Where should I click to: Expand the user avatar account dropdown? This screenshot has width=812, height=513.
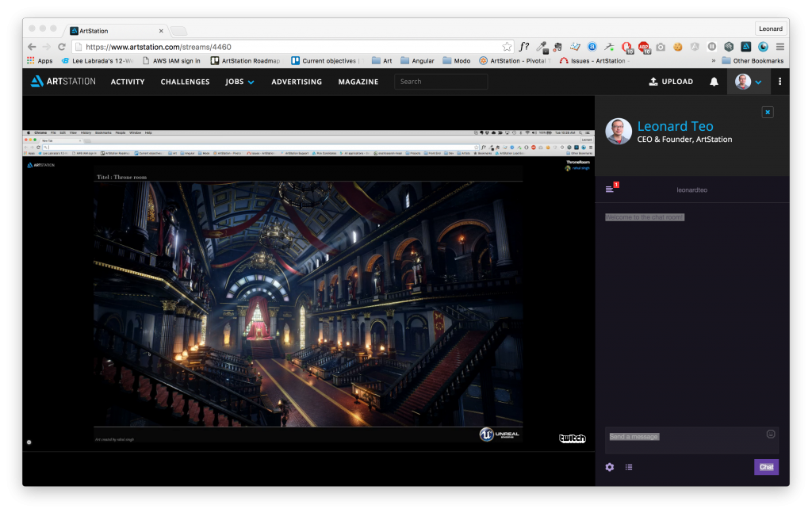tap(749, 82)
